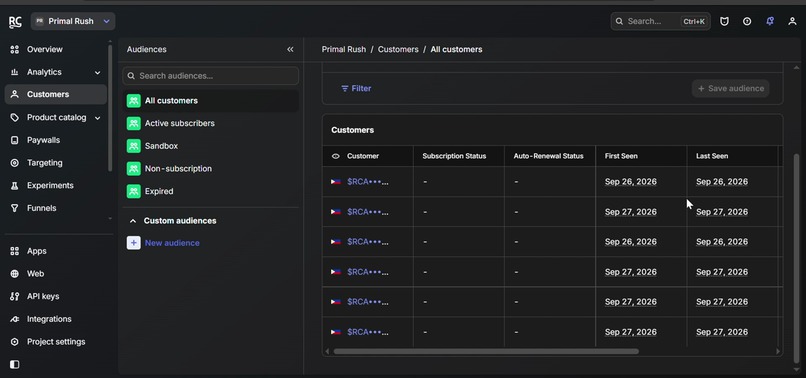Select the Expired audience
This screenshot has width=806, height=378.
pyautogui.click(x=211, y=191)
